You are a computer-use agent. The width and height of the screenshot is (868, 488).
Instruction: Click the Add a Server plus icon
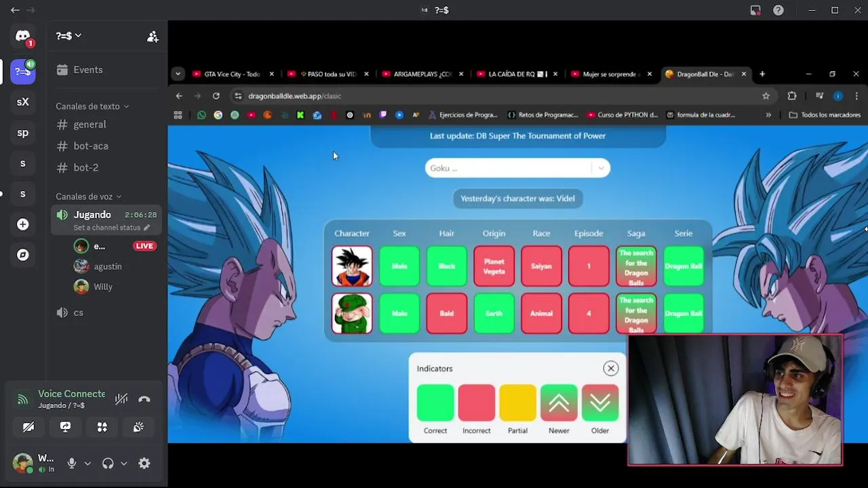point(22,224)
